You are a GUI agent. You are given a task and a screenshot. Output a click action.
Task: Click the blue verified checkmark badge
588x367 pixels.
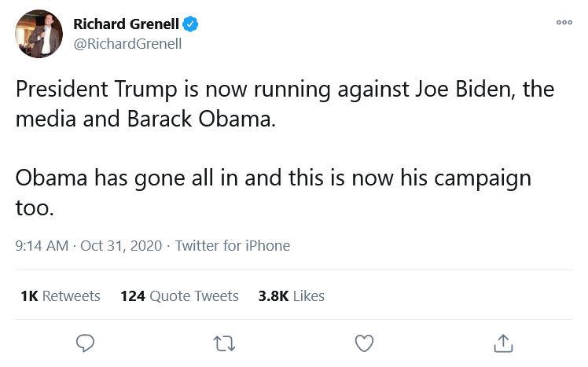190,24
